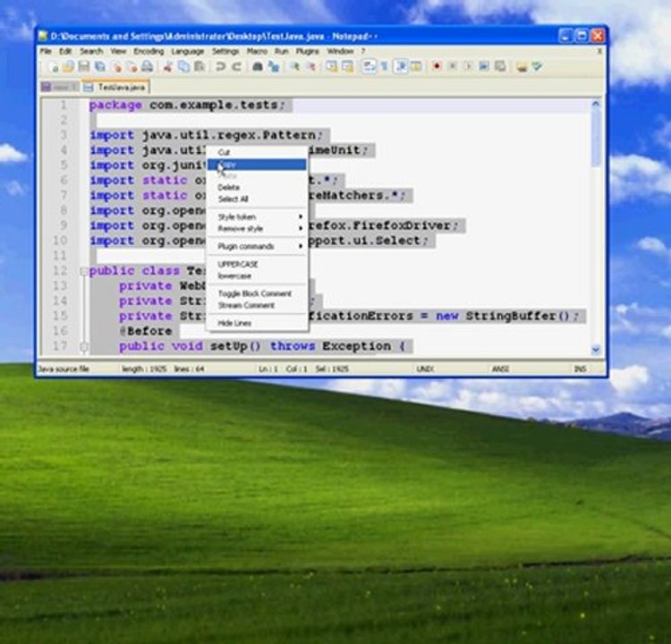Screen dimensions: 671x644
Task: Expand the Remove style submenu
Action: [257, 228]
